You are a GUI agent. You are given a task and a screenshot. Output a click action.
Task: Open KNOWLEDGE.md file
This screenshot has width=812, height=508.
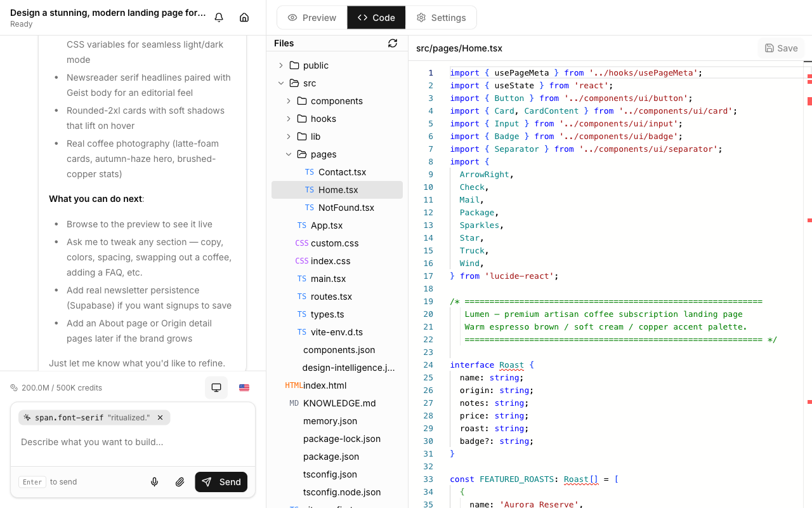[x=337, y=403]
